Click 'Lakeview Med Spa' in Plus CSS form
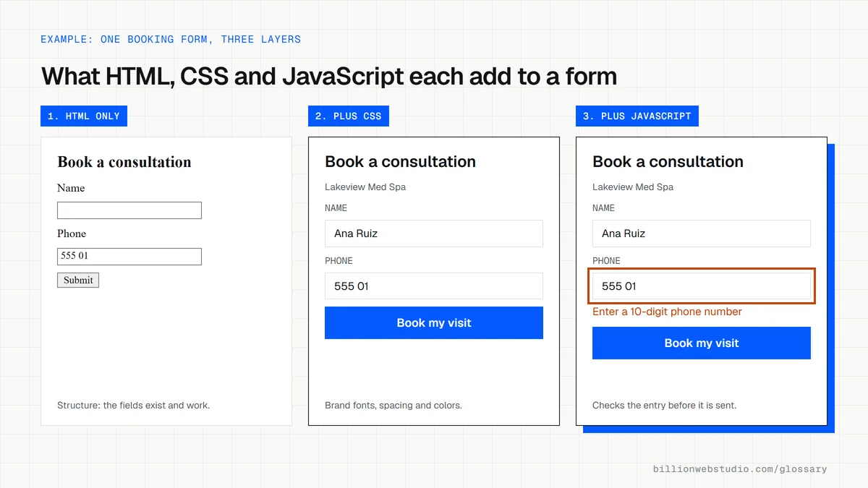 (365, 187)
